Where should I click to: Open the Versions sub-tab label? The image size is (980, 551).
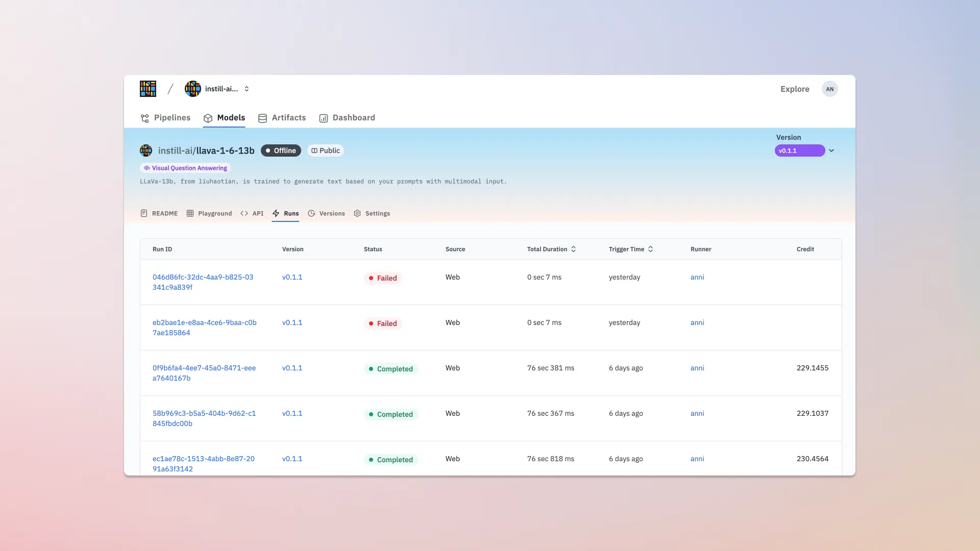click(332, 213)
